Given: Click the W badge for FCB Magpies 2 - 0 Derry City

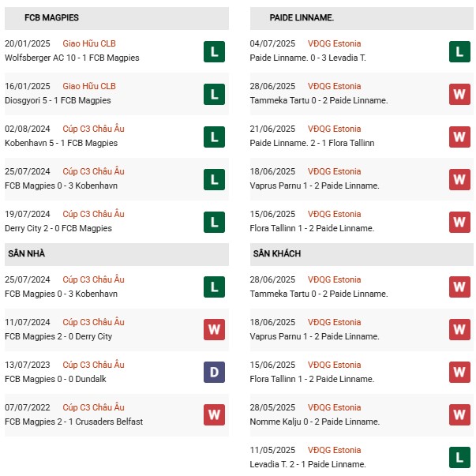Looking at the screenshot, I should (x=213, y=329).
